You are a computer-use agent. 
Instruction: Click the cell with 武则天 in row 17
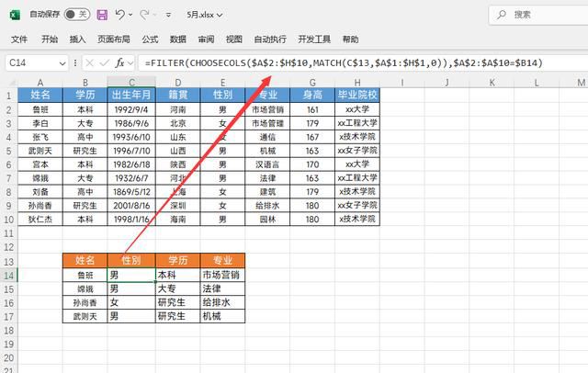[x=85, y=316]
